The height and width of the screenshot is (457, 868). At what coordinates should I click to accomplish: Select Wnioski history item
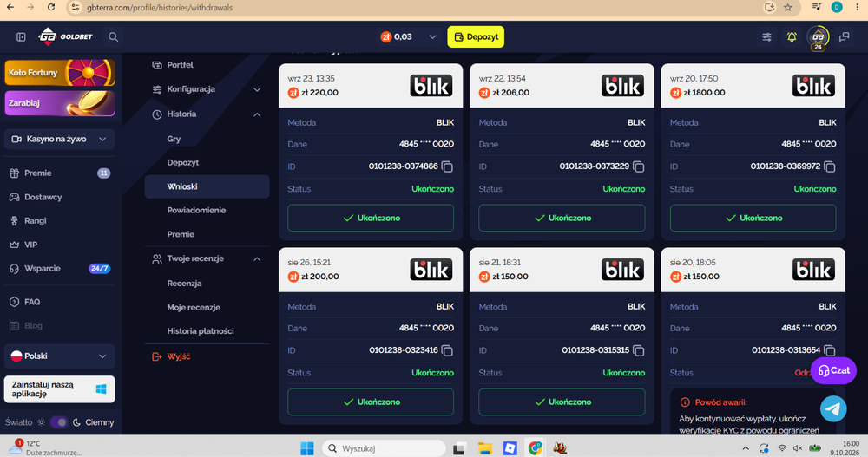click(x=207, y=186)
